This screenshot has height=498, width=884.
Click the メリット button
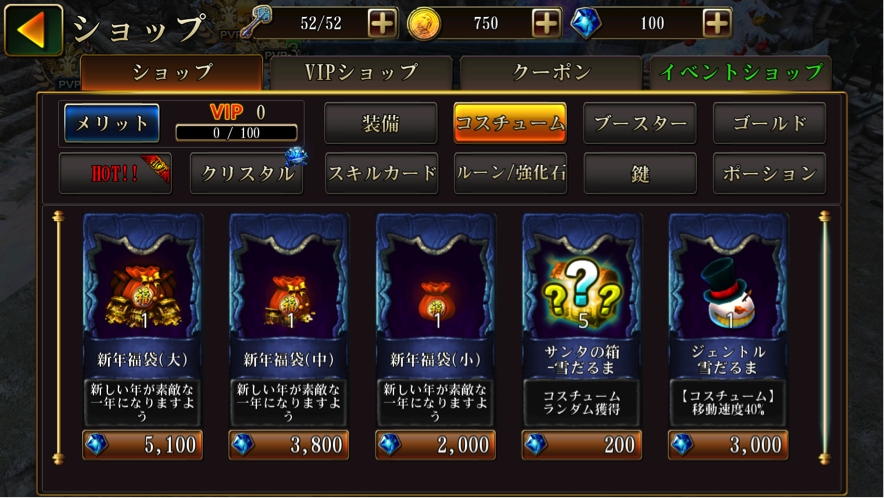point(112,123)
